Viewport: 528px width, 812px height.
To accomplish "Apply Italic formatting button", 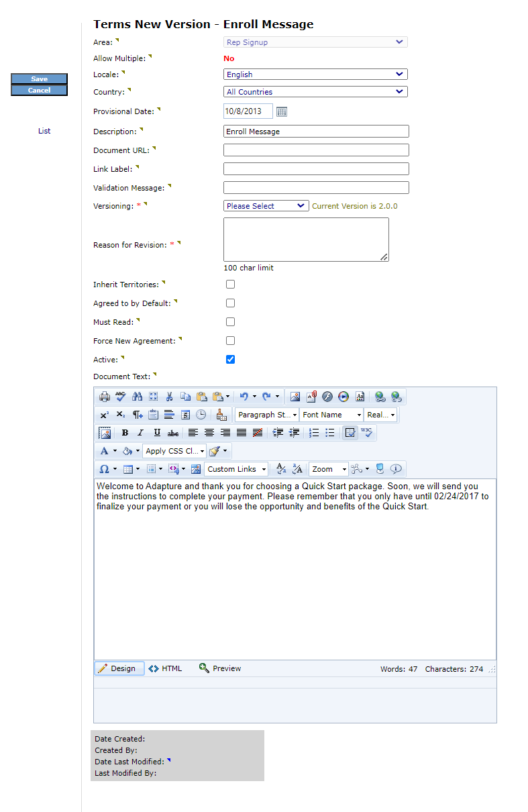I will pos(141,433).
